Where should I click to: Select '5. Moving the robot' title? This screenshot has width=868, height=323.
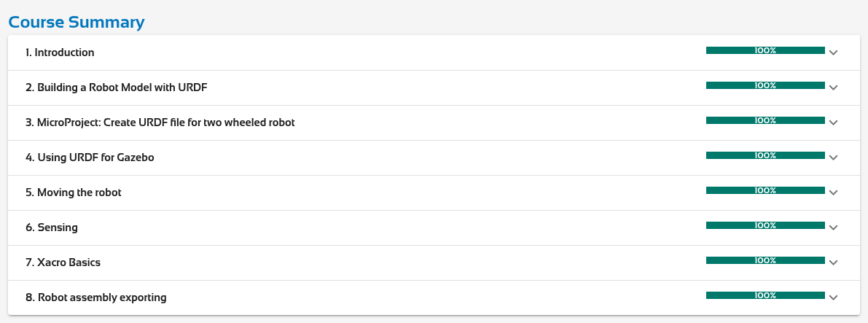(x=73, y=192)
